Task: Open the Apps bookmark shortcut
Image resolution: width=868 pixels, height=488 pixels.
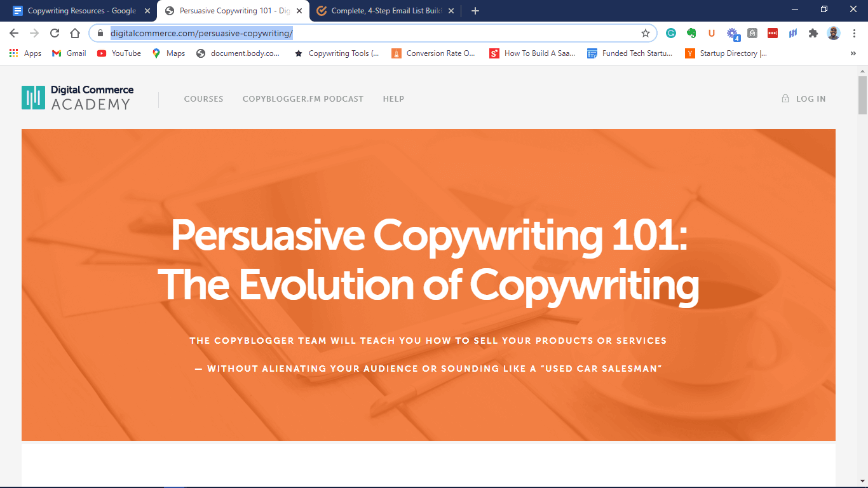Action: coord(25,53)
